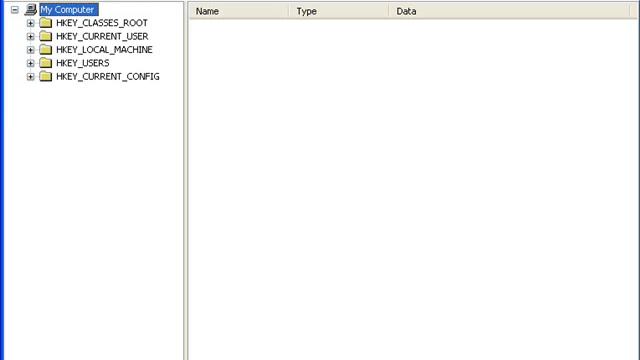Expand the HKEY_LOCAL_MACHINE key
640x360 pixels.
tap(31, 50)
